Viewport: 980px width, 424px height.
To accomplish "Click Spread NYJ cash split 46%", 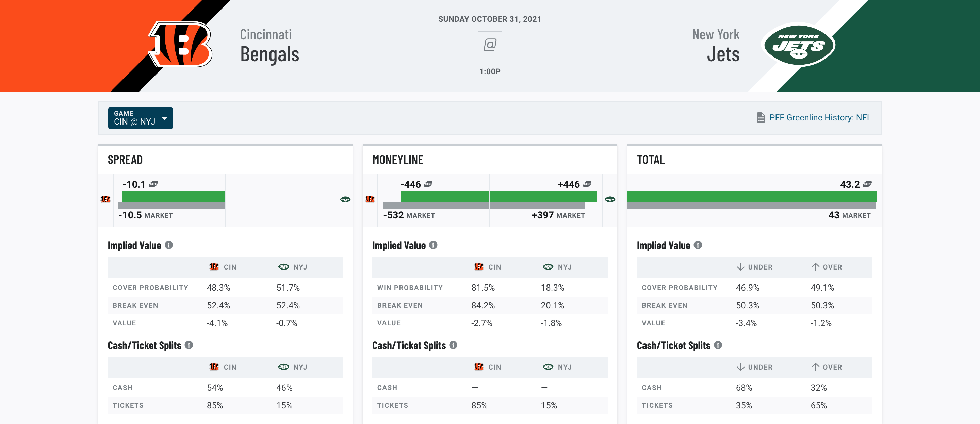I will pos(284,388).
